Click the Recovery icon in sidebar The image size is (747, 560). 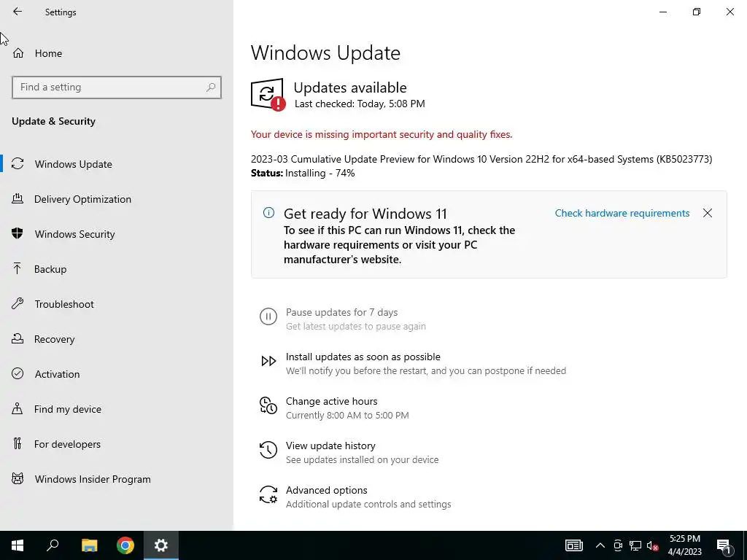[18, 338]
